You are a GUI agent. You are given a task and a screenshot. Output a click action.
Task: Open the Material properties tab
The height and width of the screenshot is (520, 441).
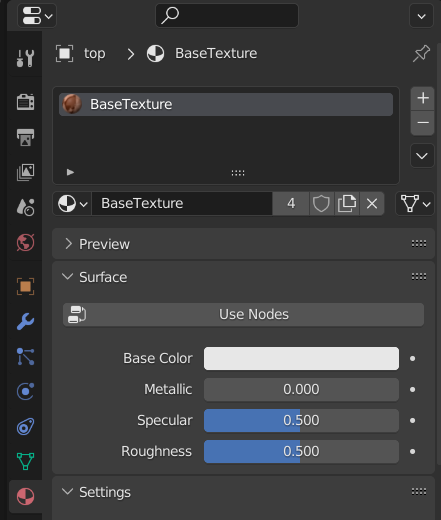[25, 497]
